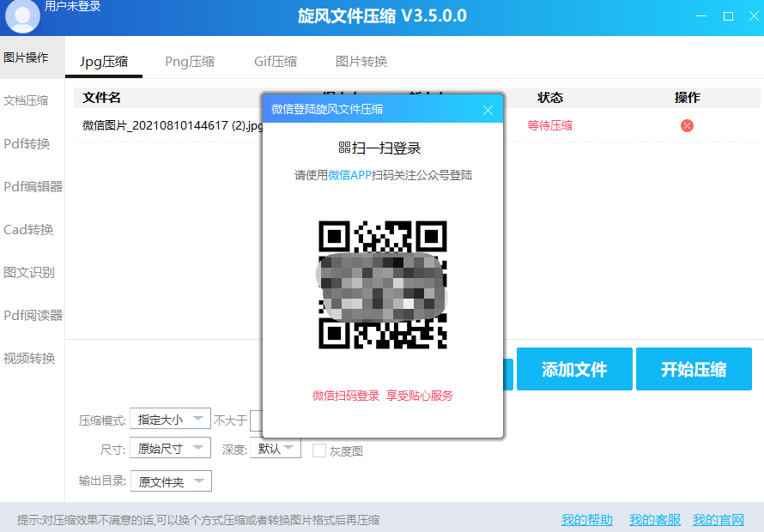Remove the file with red delete icon
This screenshot has width=764, height=532.
pos(687,125)
